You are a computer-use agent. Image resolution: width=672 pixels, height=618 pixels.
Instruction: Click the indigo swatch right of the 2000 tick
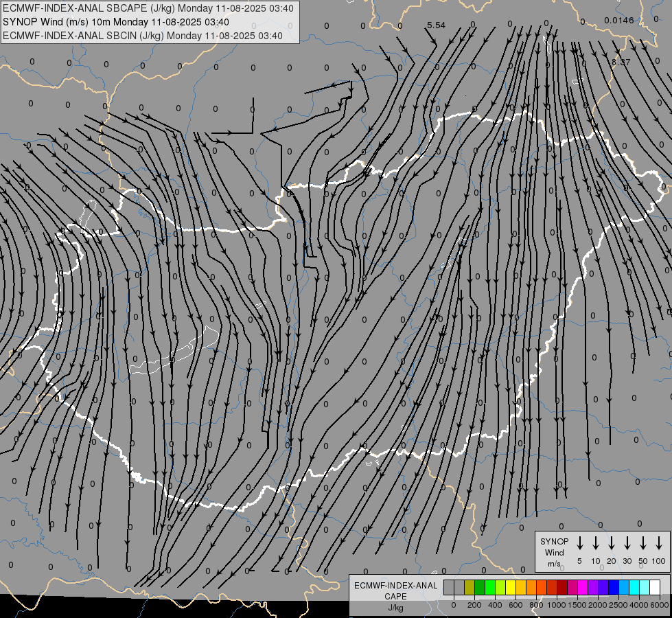603,587
